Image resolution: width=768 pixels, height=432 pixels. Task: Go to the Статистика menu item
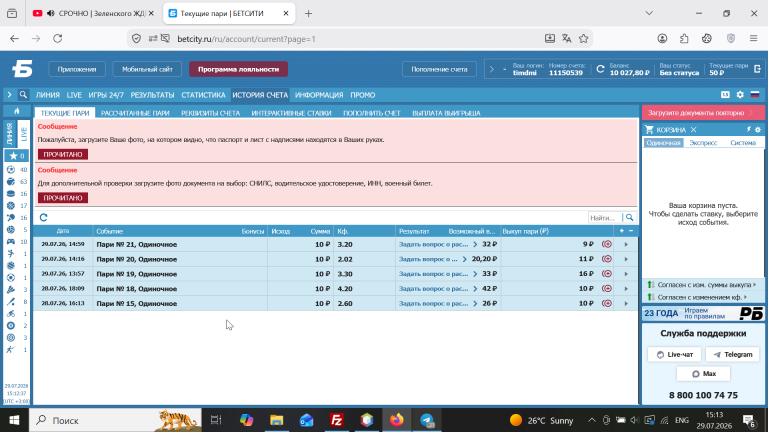pyautogui.click(x=203, y=95)
